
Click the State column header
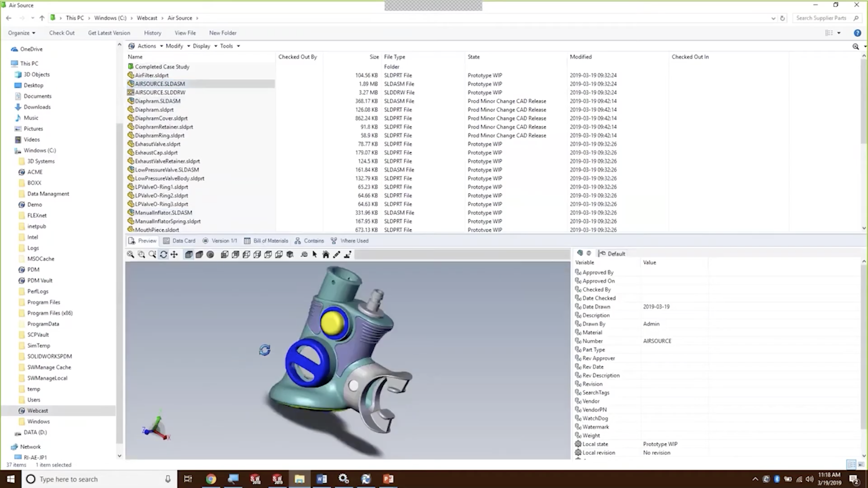(474, 57)
